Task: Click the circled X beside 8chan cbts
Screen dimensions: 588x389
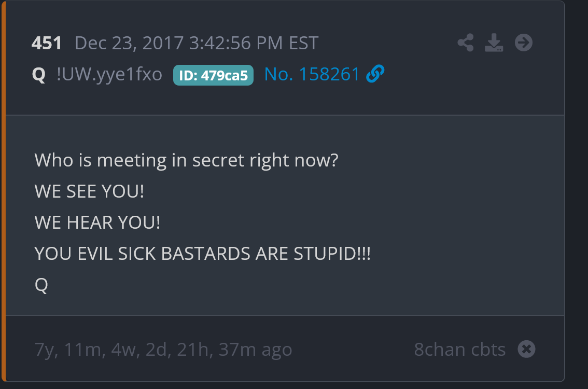Action: 526,349
